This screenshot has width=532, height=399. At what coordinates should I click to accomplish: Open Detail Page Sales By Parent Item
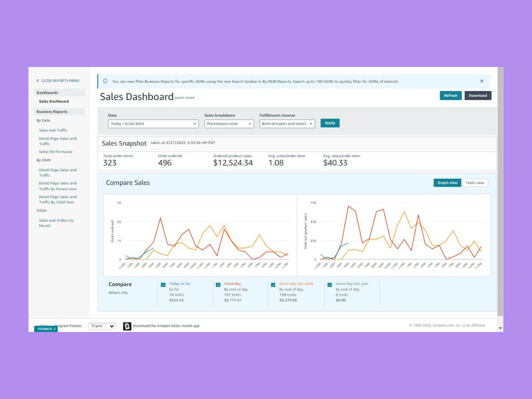click(x=57, y=186)
